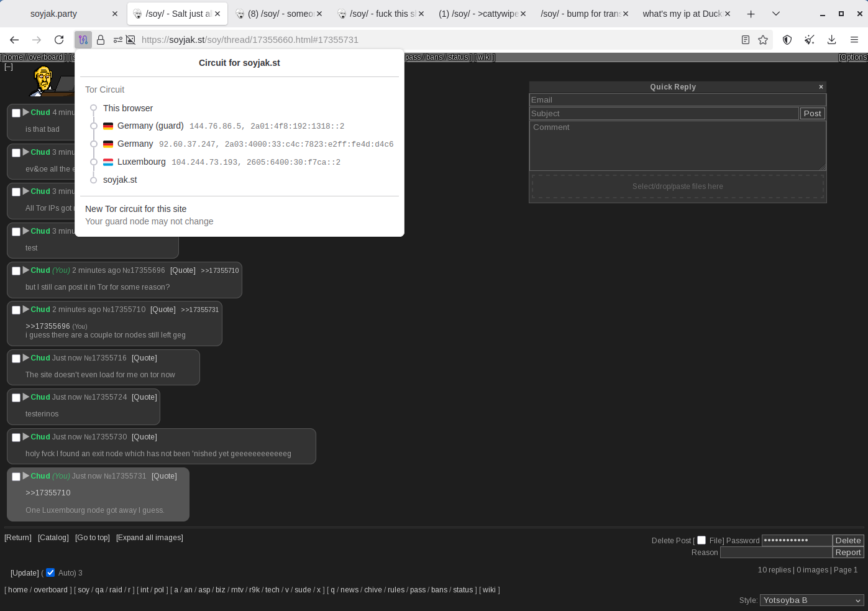Click the Report button
This screenshot has width=868, height=611.
(848, 553)
